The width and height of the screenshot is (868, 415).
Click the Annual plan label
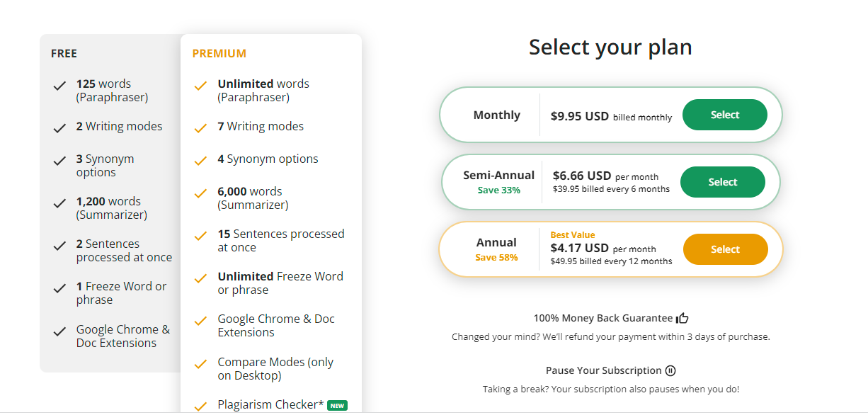(x=496, y=242)
